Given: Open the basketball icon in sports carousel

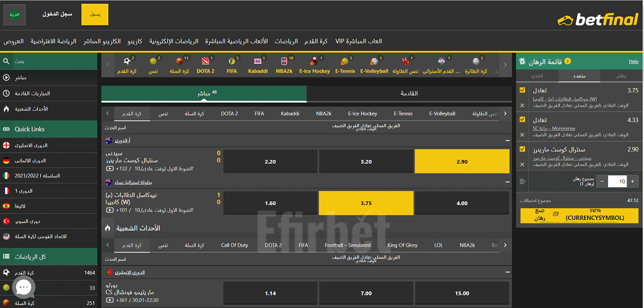Looking at the screenshot, I should coord(180,61).
